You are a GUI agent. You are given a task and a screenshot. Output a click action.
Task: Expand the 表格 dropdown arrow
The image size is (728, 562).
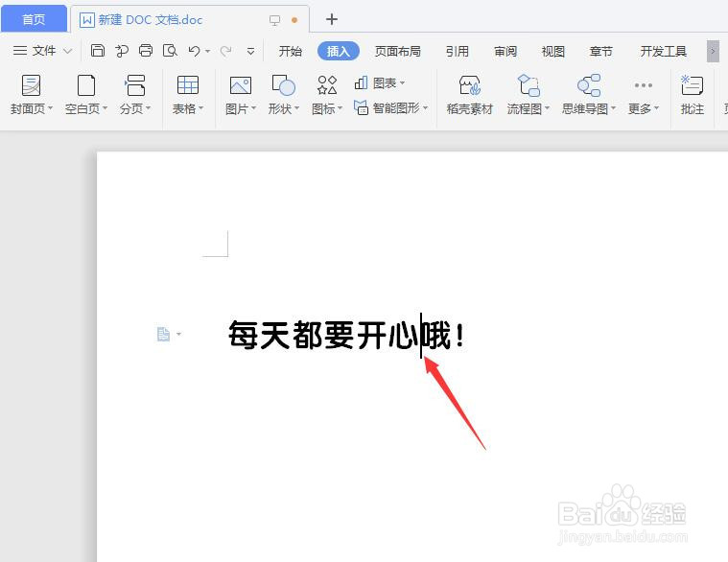tap(201, 108)
